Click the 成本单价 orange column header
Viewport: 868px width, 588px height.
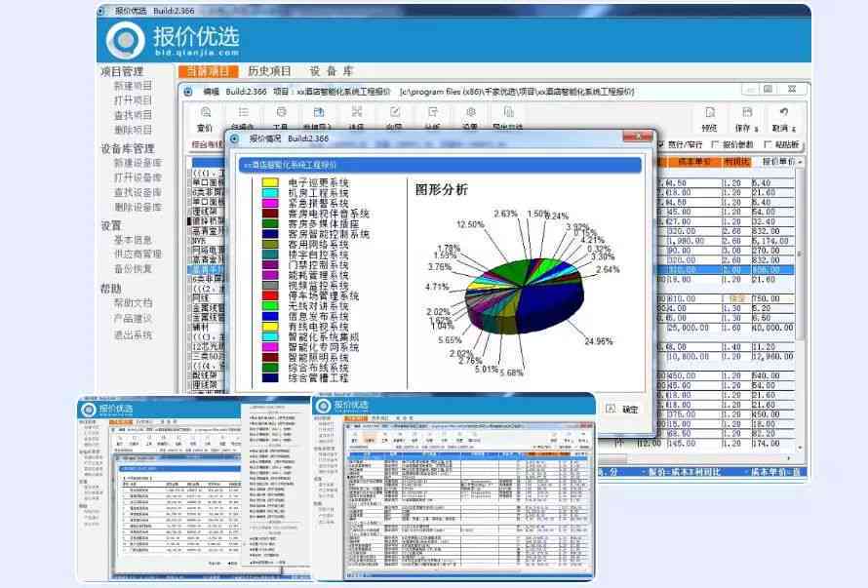point(694,162)
